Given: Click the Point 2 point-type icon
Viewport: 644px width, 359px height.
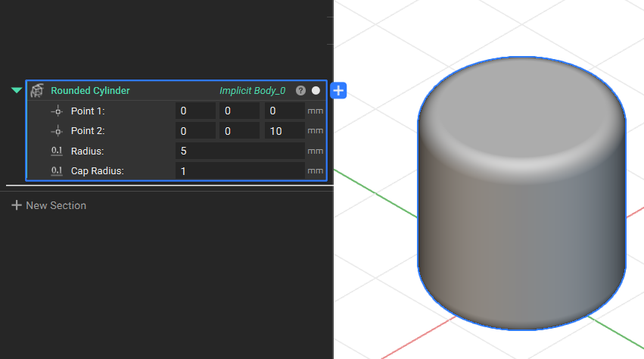Looking at the screenshot, I should [57, 131].
